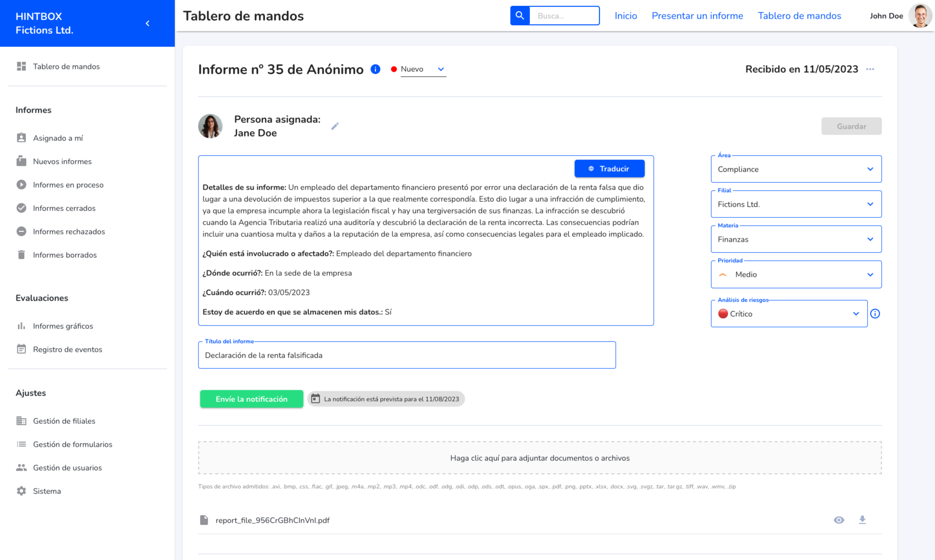The height and width of the screenshot is (560, 935).
Task: Click the Busca search input field
Action: tap(564, 16)
